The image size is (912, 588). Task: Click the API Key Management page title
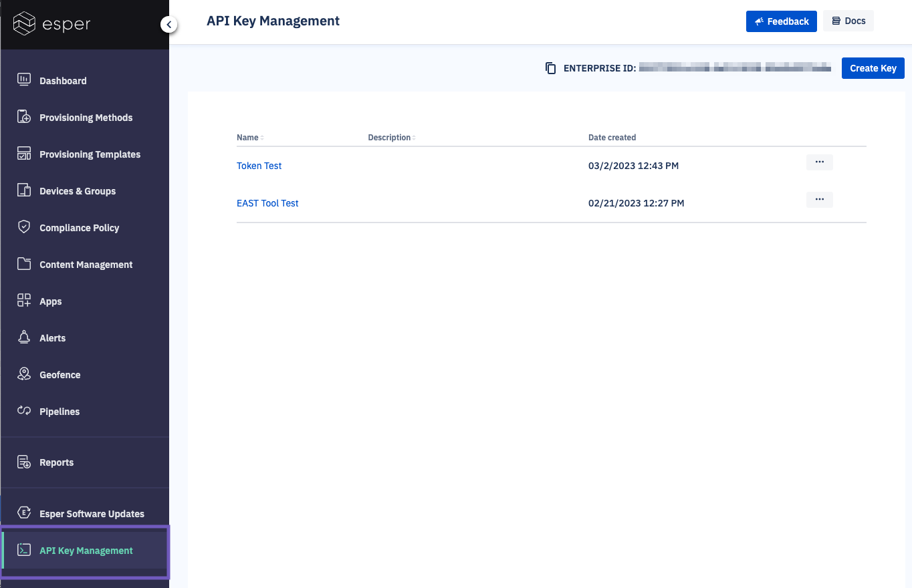(273, 21)
